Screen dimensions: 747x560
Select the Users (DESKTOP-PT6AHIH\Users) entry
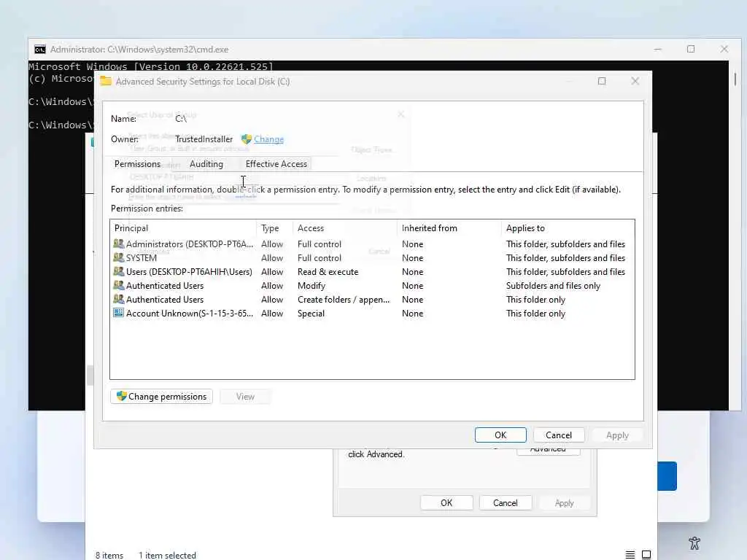click(371, 271)
